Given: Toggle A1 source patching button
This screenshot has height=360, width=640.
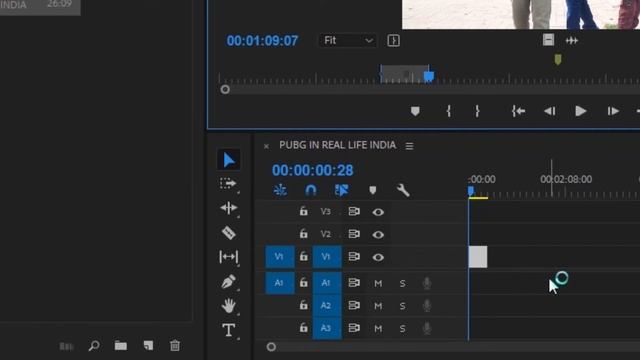Looking at the screenshot, I should click(x=280, y=282).
